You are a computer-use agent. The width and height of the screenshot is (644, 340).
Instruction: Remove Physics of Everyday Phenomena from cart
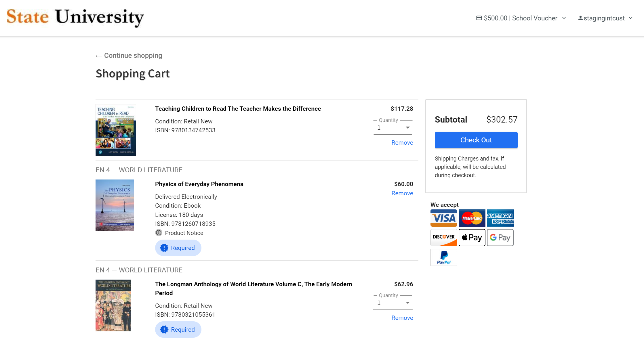coord(402,193)
